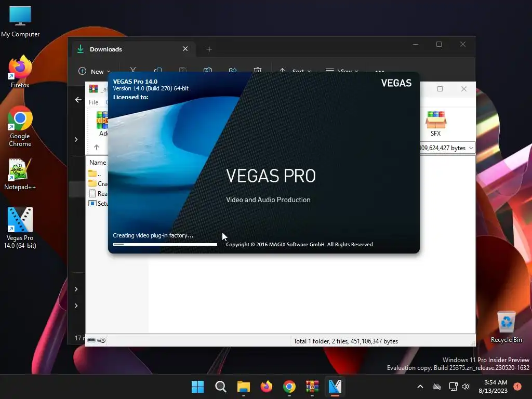Select the Notepad++ desktop shortcut
The image size is (532, 399).
20,174
